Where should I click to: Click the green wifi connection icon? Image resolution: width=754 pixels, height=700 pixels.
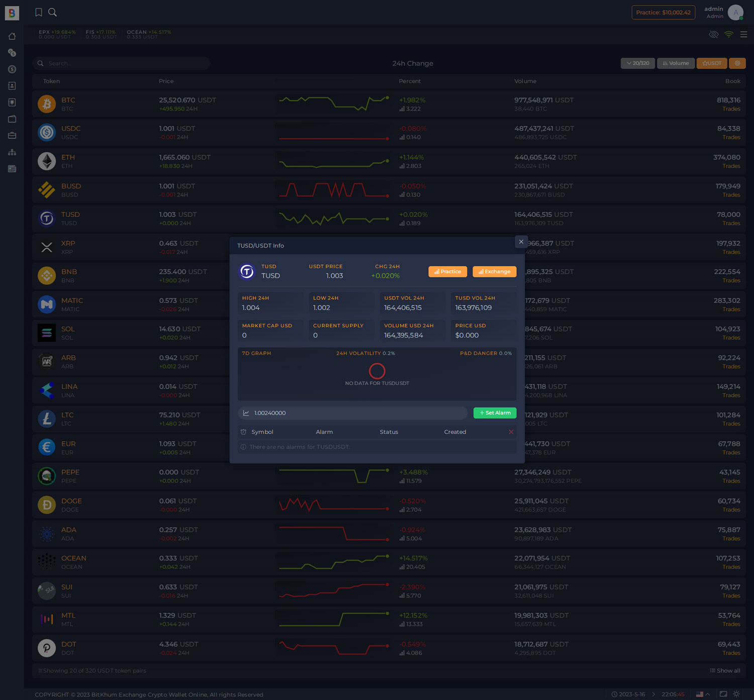coord(729,35)
